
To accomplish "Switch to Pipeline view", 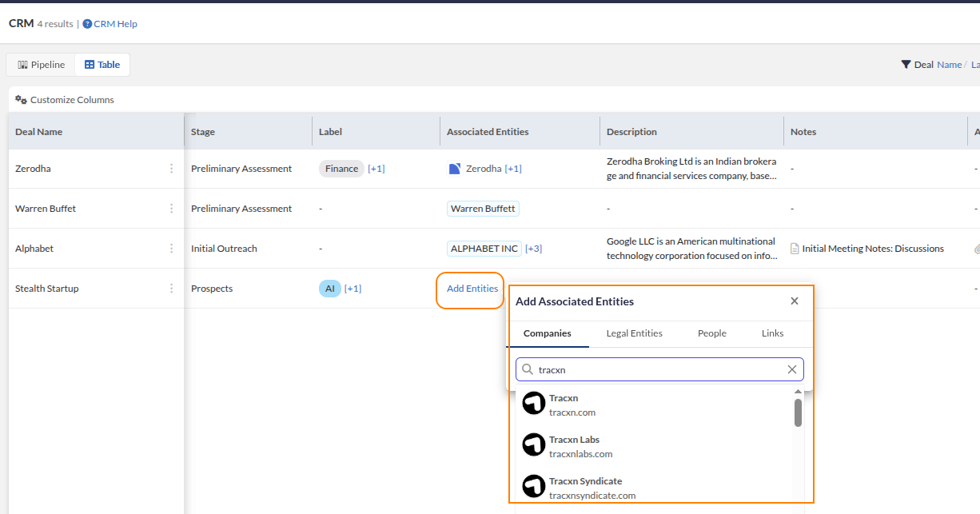I will click(x=41, y=65).
